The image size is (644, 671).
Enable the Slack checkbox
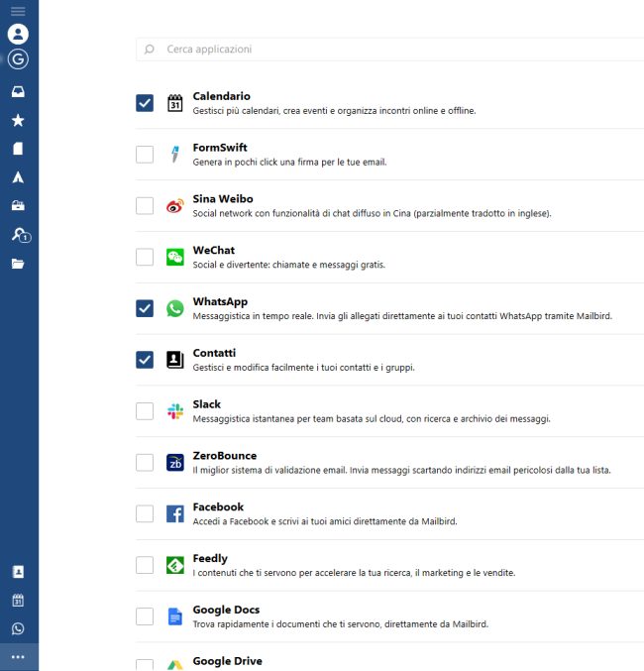point(145,411)
